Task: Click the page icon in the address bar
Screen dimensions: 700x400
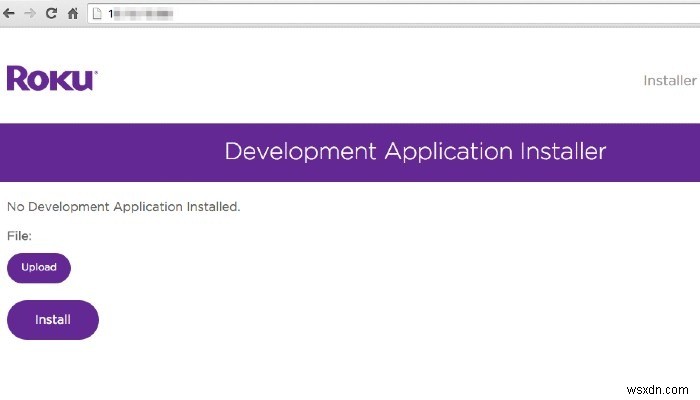Action: pos(97,14)
